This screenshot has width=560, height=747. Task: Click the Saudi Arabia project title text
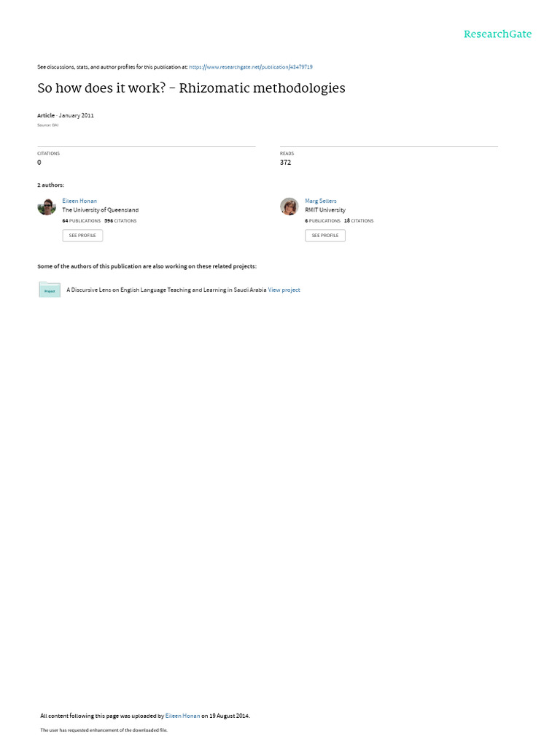click(166, 290)
